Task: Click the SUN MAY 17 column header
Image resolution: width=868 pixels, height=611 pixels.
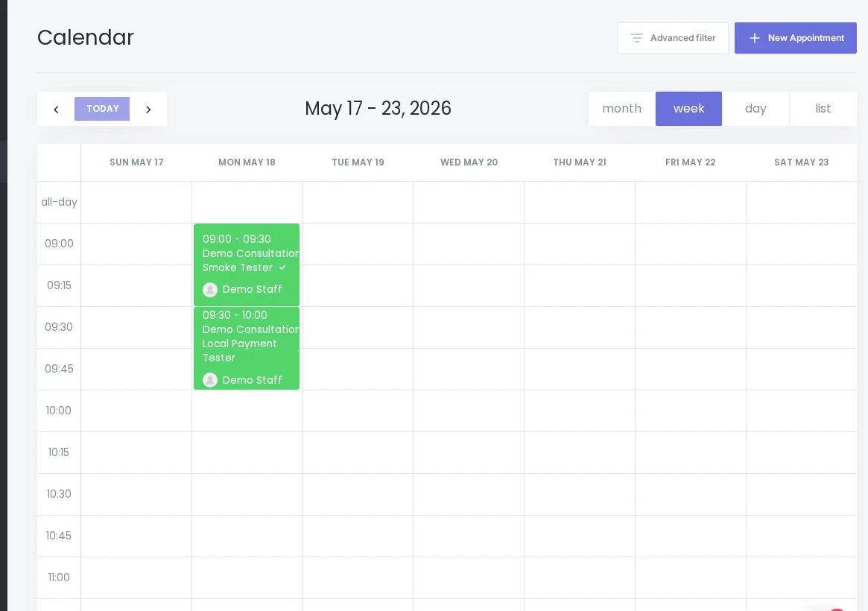Action: [x=136, y=162]
